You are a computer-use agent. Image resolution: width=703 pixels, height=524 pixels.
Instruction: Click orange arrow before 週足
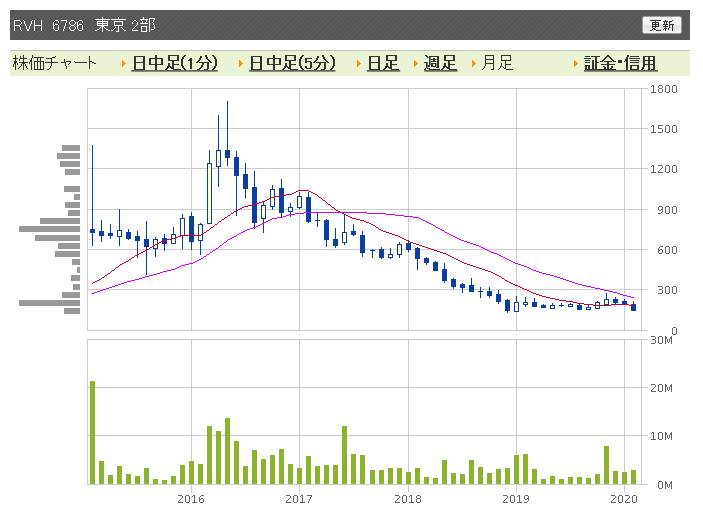(x=416, y=64)
